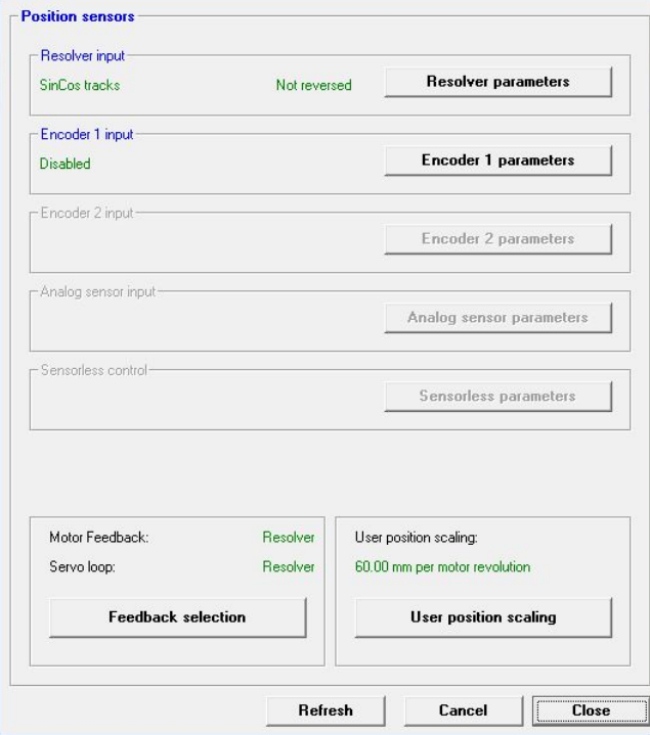Open the Resolver parameters dialog
Screen dimensions: 650x735
[497, 82]
